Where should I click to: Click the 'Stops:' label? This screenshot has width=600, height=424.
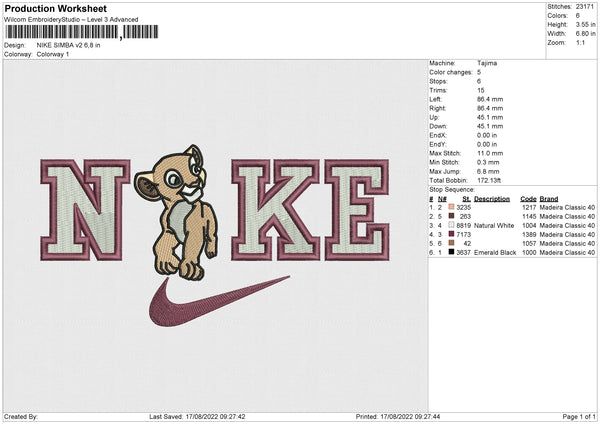pos(438,81)
